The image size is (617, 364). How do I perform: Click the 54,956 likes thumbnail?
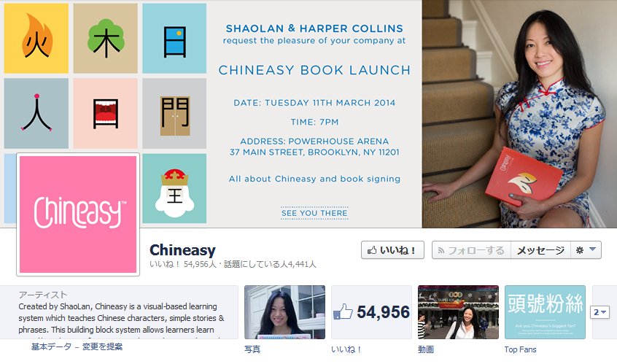(371, 312)
